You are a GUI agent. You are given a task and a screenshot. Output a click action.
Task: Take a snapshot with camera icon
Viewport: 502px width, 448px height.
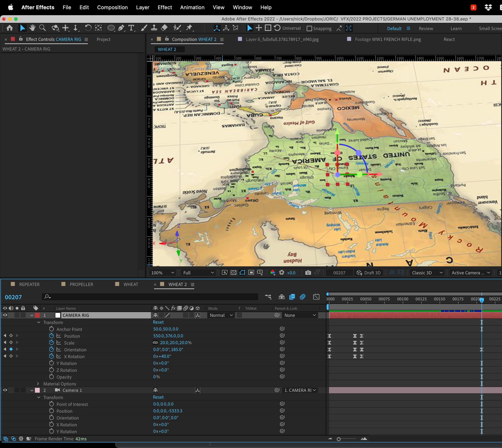(x=308, y=273)
